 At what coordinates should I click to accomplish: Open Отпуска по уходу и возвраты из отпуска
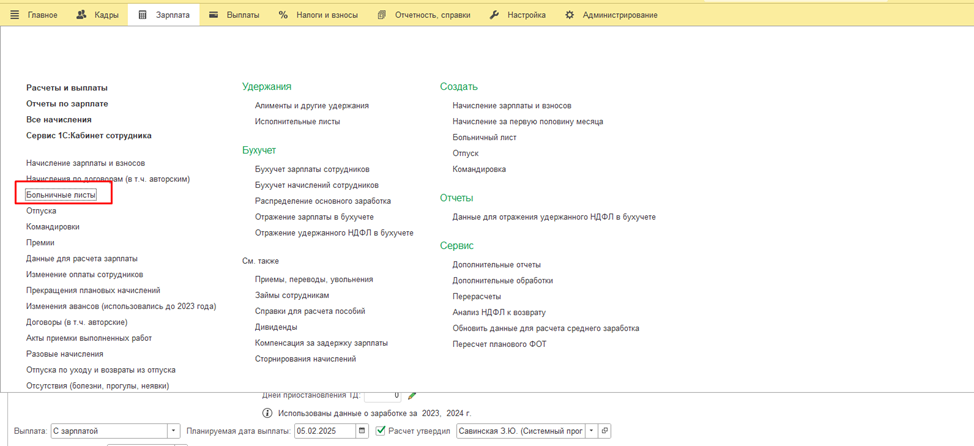101,370
